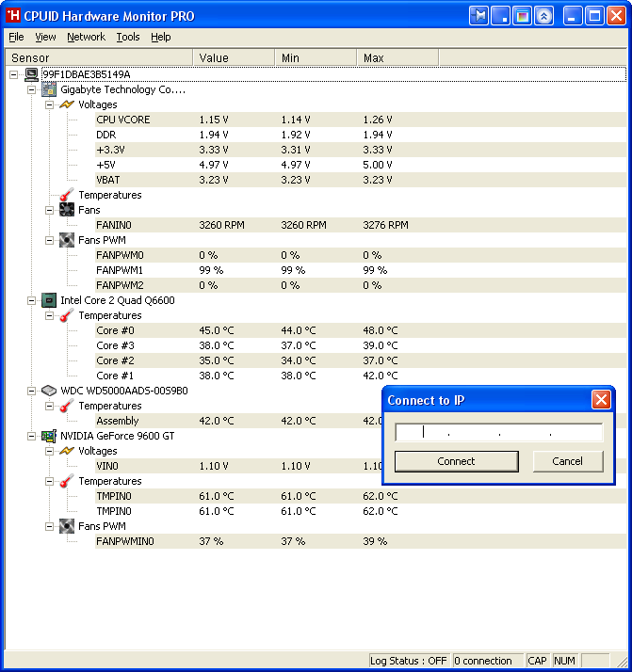The image size is (632, 672).
Task: Click the pin icon in the title bar
Action: coord(478,16)
